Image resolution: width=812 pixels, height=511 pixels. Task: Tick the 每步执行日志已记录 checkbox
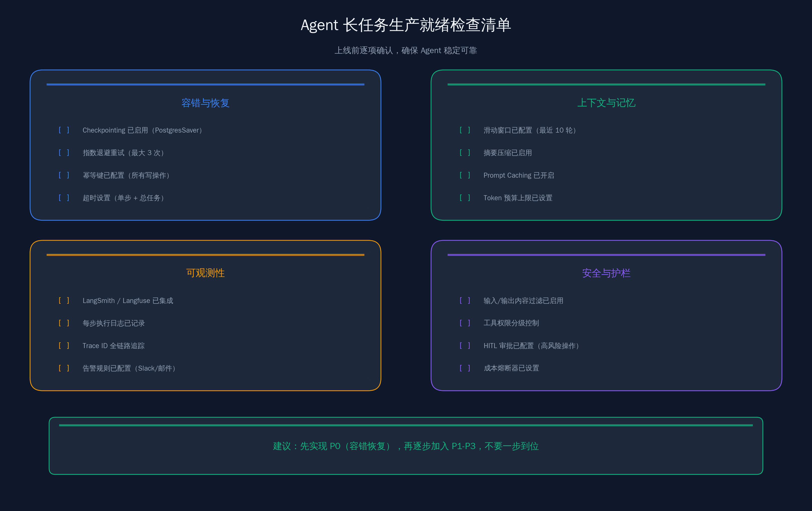(x=64, y=323)
